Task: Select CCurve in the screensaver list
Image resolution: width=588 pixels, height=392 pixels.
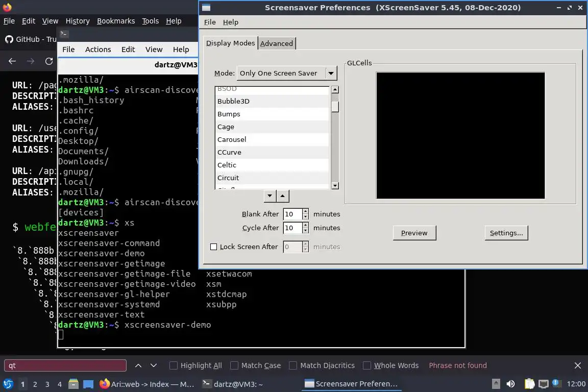Action: tap(272, 152)
